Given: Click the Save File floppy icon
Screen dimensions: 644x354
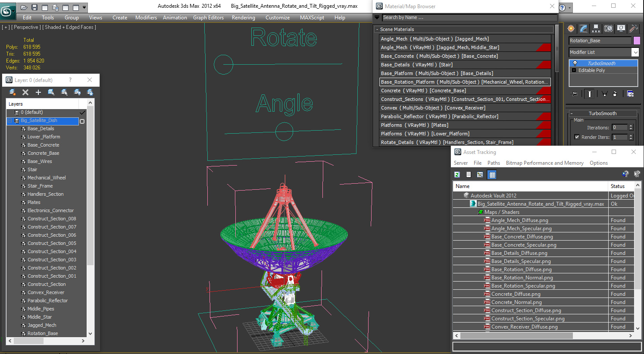Looking at the screenshot, I should [34, 7].
